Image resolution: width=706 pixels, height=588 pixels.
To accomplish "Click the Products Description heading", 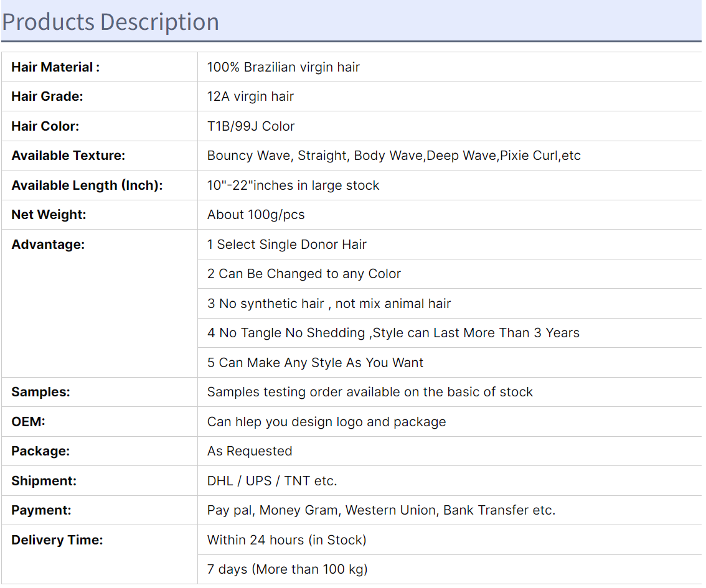I will 110,22.
